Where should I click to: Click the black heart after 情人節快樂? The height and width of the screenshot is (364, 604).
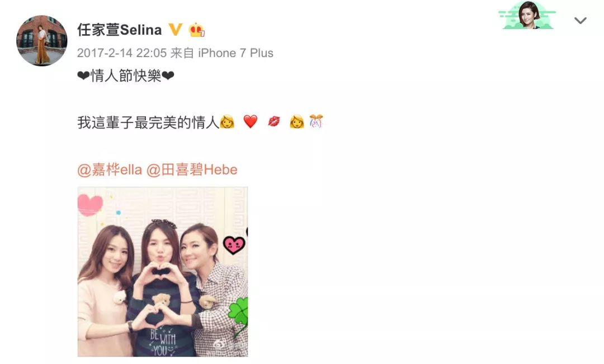point(168,76)
